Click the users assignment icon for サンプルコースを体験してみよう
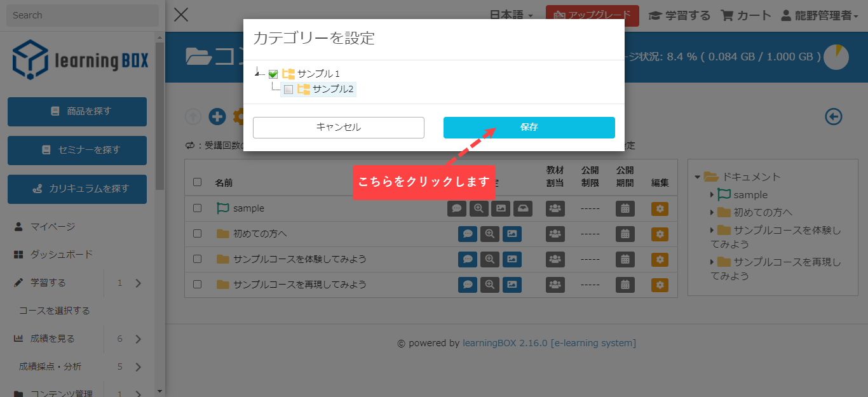Image resolution: width=868 pixels, height=397 pixels. point(555,259)
